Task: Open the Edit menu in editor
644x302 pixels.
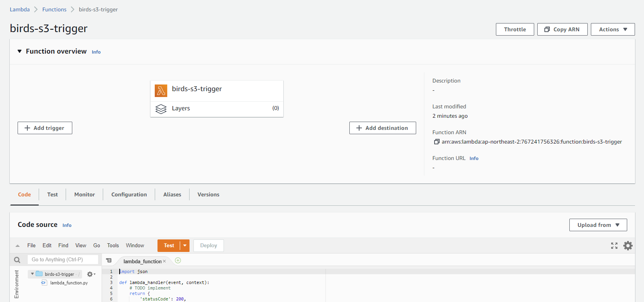Action: tap(47, 246)
